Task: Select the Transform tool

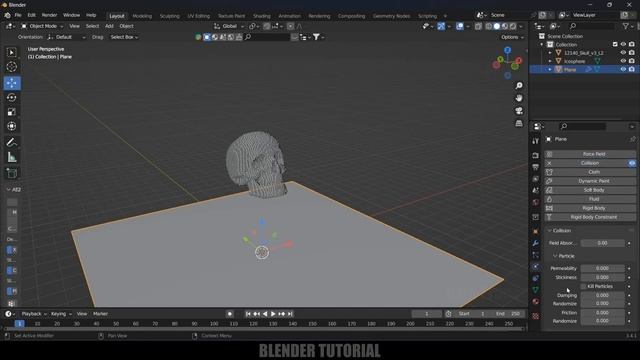Action: [x=12, y=126]
